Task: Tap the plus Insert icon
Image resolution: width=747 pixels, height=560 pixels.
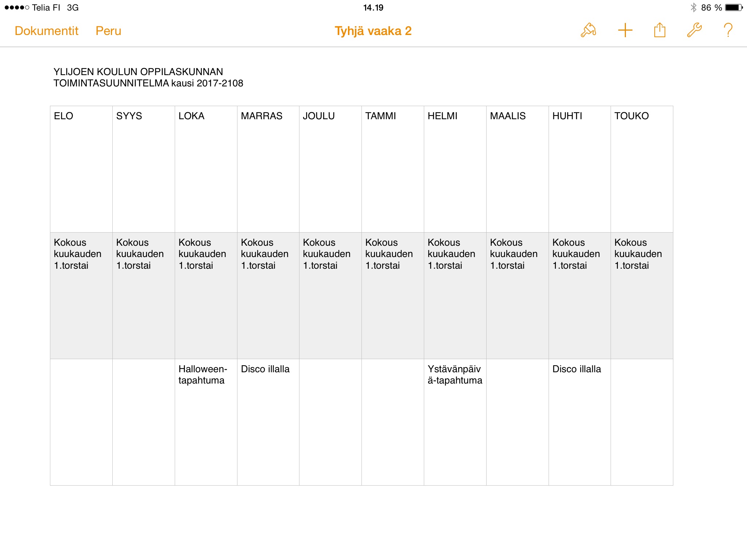Action: pyautogui.click(x=625, y=30)
